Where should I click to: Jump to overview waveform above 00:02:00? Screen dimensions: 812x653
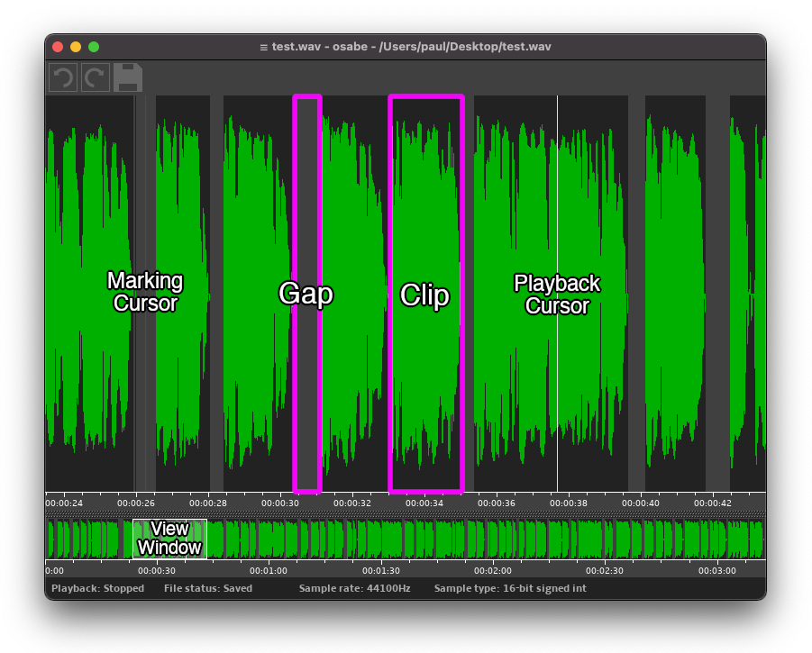point(493,539)
